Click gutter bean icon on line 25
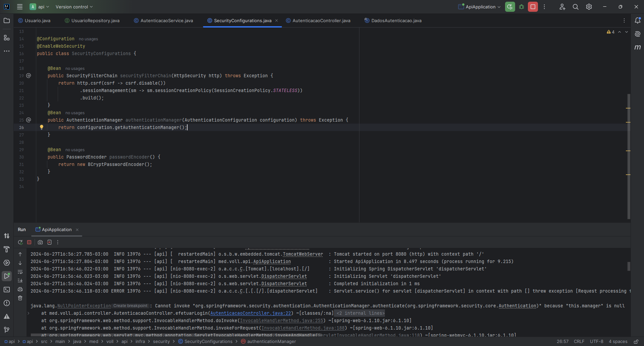 pos(29,120)
